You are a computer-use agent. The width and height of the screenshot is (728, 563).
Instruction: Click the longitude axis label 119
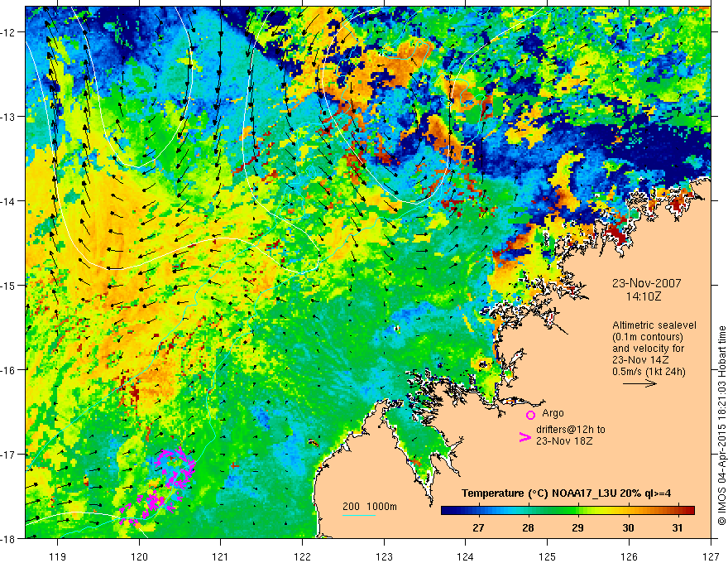58,557
